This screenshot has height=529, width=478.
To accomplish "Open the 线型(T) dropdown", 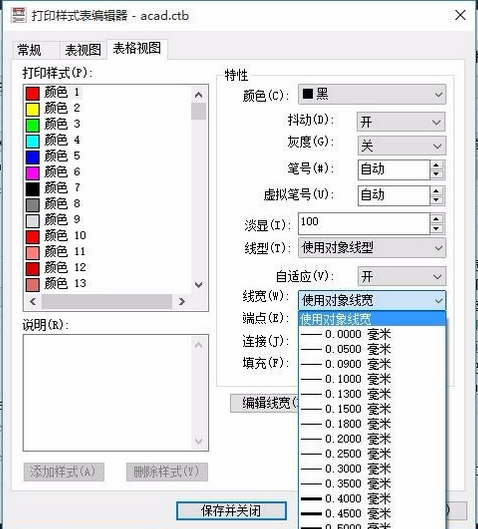I will 372,248.
